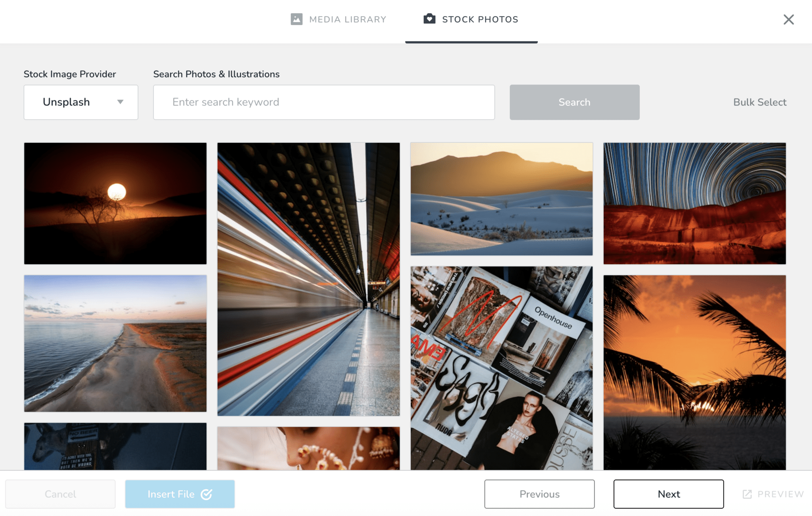Screen dimensions: 812x516
Task: Select the palm trees orange sunset photo
Action: (x=695, y=372)
